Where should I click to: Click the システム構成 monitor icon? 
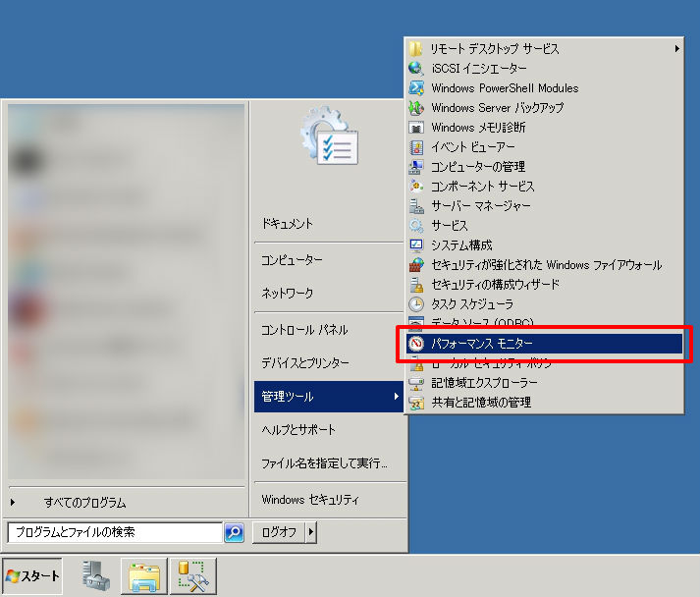(416, 245)
